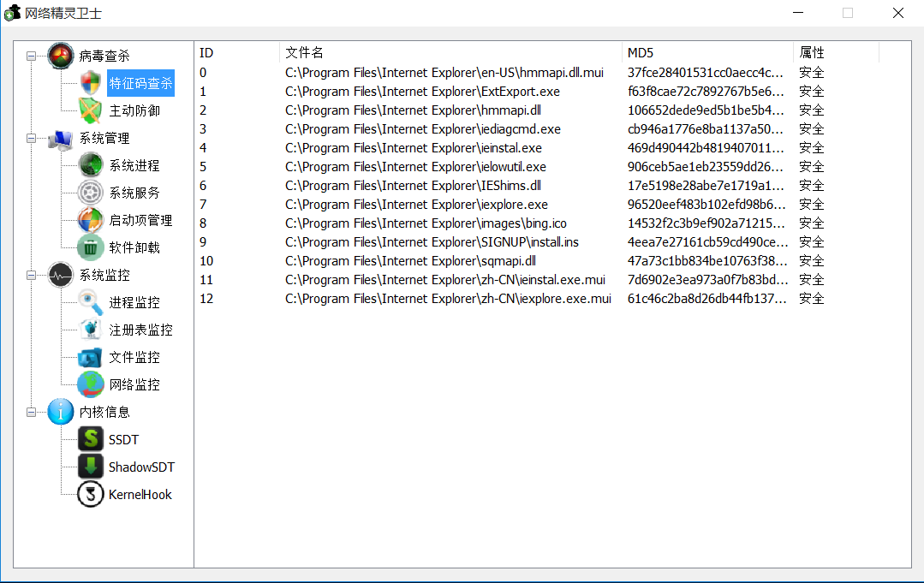Open 网络监控 in the tree

pyautogui.click(x=134, y=384)
